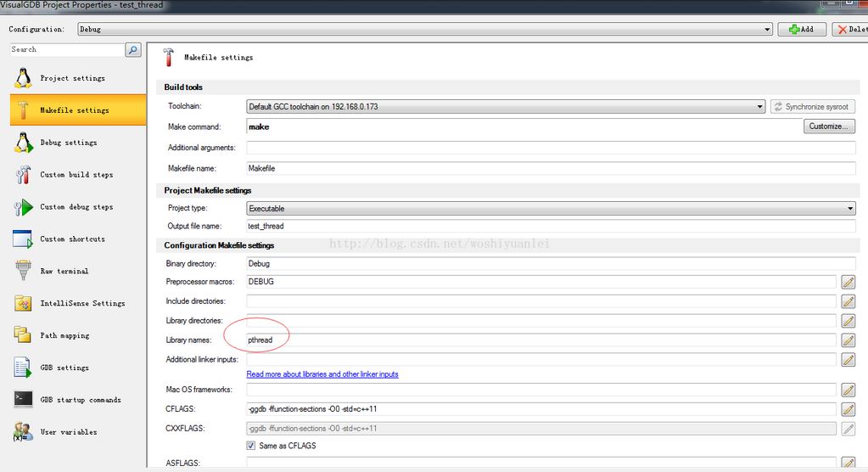Viewport: 868px width, 472px height.
Task: Open edit icon next to CFLAGS field
Action: tap(848, 410)
